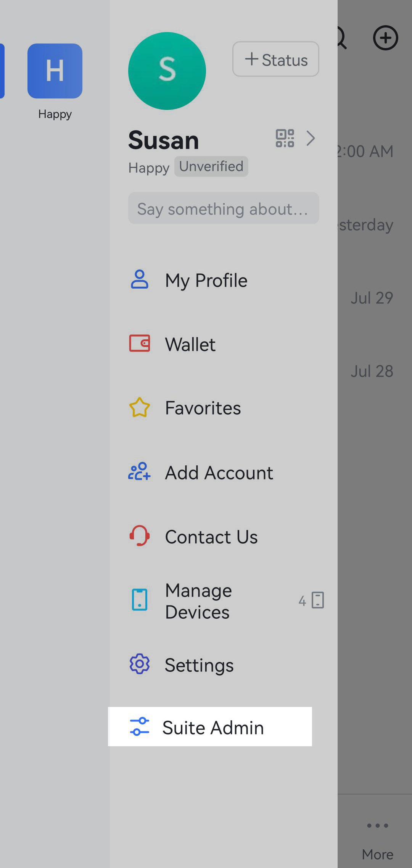Screen dimensions: 412x868
Task: Expand profile details with the chevron arrow
Action: 311,138
